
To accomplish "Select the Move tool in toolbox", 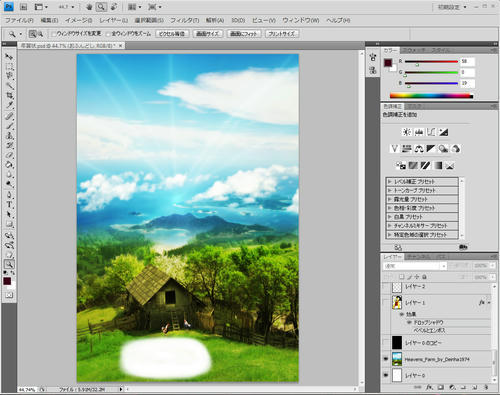I will point(9,57).
